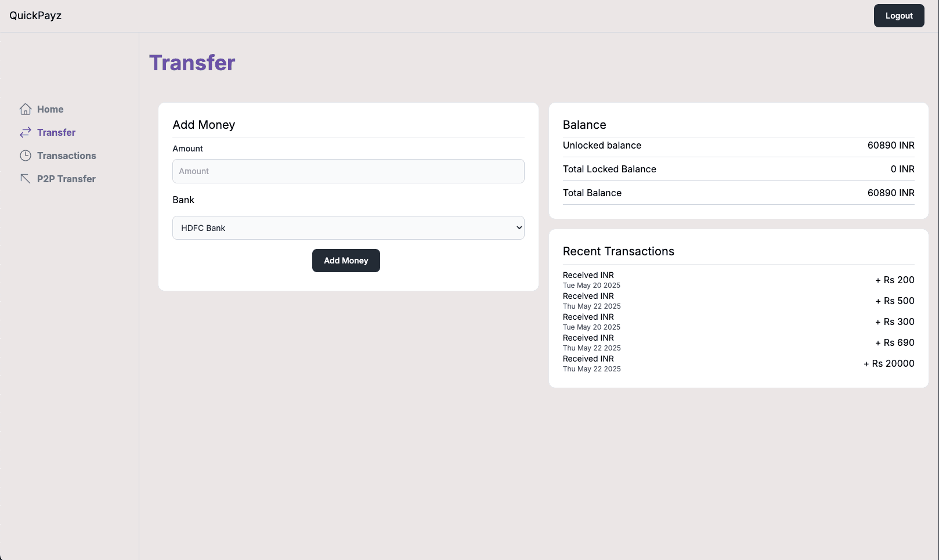Image resolution: width=939 pixels, height=560 pixels.
Task: Select the Rs 20000 received transaction
Action: pyautogui.click(x=738, y=363)
